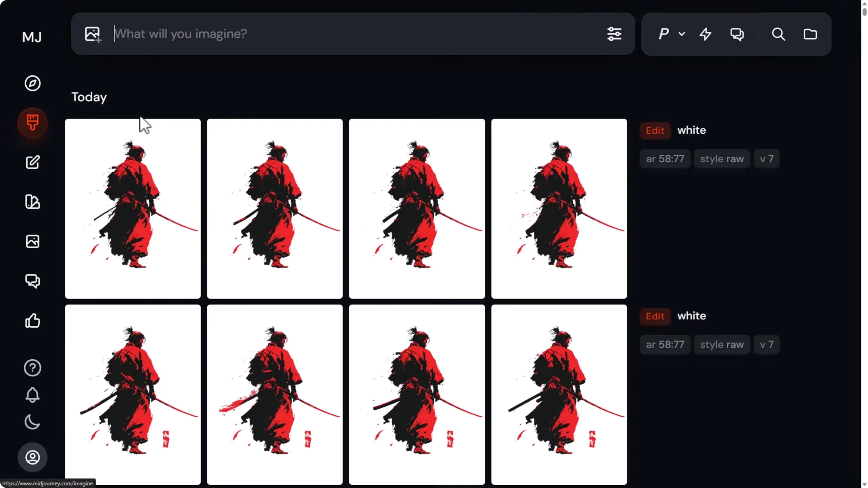The height and width of the screenshot is (488, 868).
Task: Open the image upload icon in the prompt bar
Action: click(x=92, y=34)
